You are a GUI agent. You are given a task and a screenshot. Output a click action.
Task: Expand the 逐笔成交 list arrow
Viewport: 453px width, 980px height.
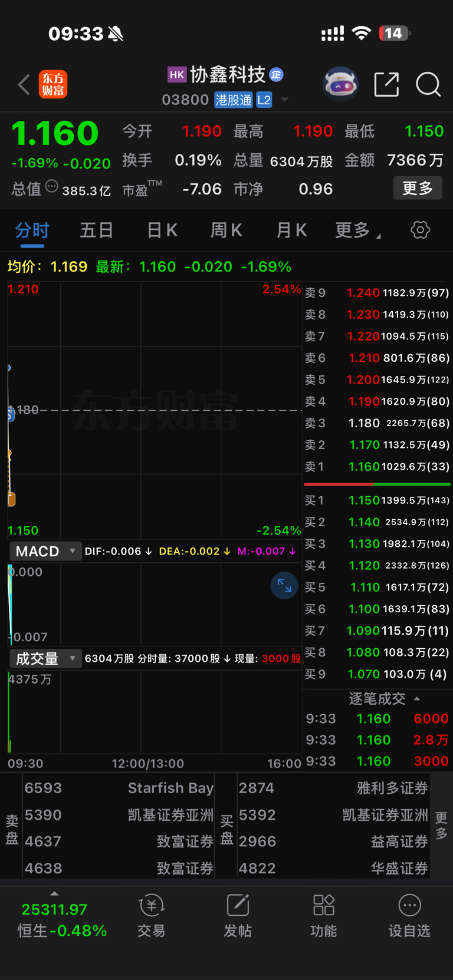tap(417, 698)
